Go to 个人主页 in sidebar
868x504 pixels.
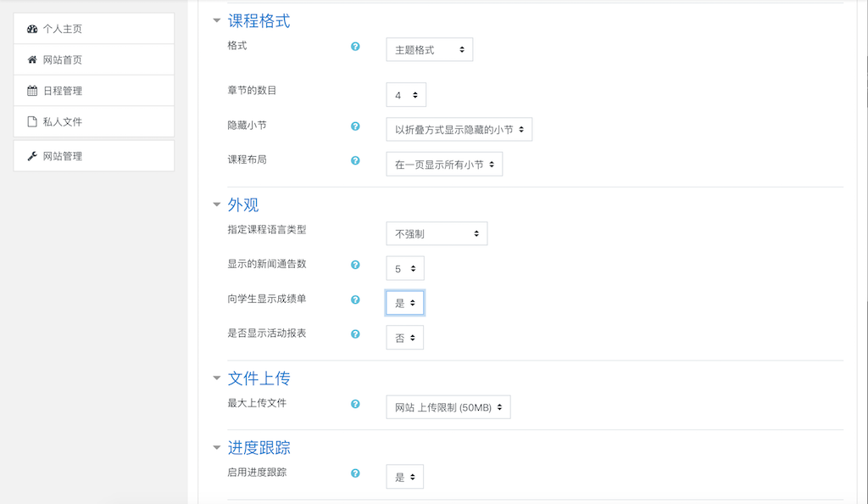click(x=93, y=29)
